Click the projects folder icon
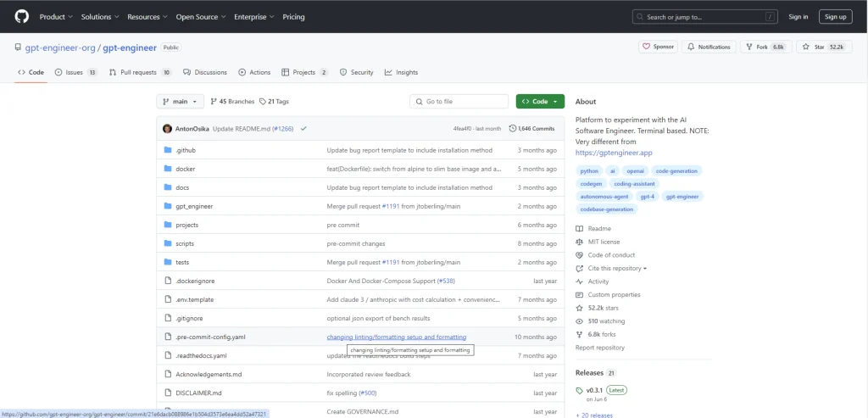Screen dimensions: 868x418 pyautogui.click(x=168, y=225)
